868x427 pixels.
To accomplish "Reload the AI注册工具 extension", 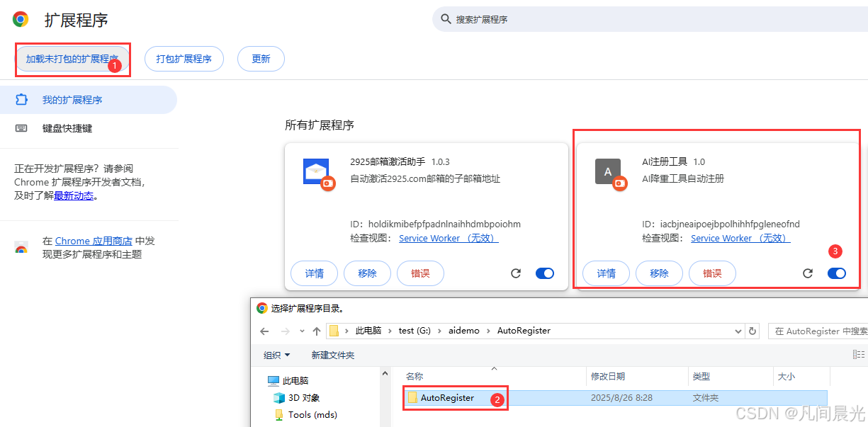I will pos(808,273).
